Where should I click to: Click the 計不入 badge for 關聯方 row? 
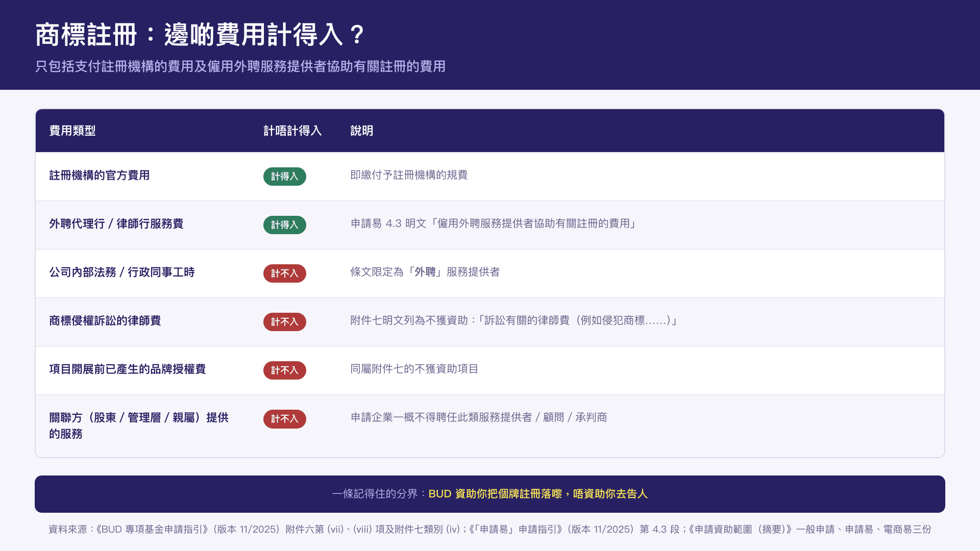tap(285, 419)
